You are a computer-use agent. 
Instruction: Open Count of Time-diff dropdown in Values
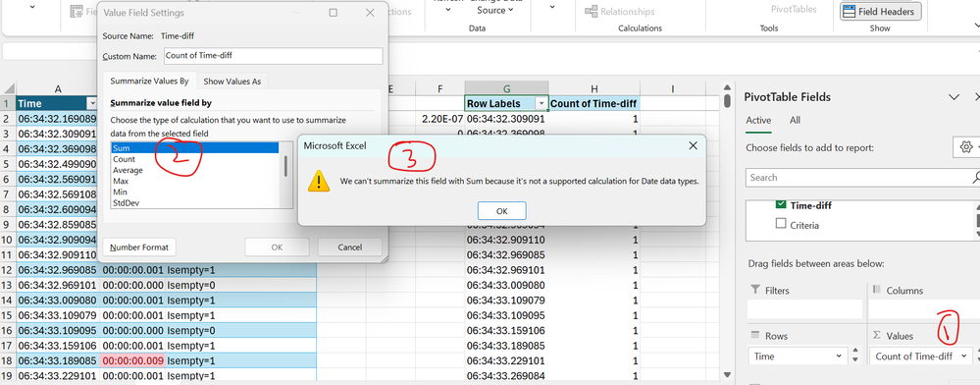tap(963, 357)
